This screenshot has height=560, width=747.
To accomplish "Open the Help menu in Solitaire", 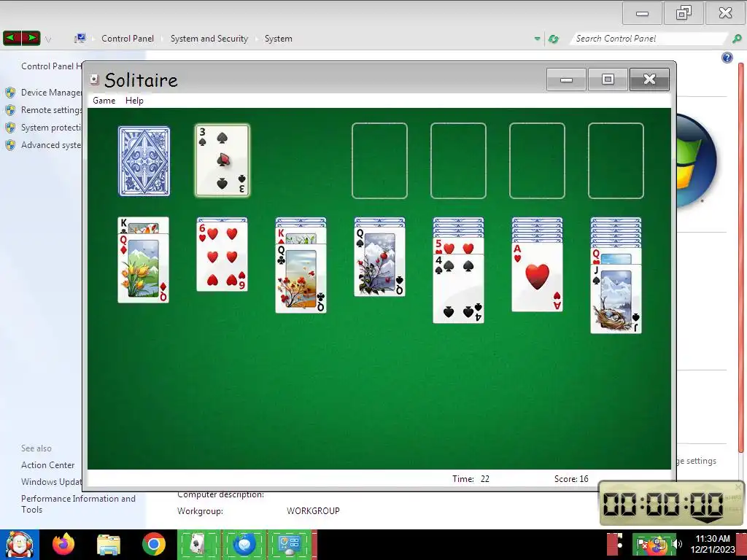I will [134, 101].
